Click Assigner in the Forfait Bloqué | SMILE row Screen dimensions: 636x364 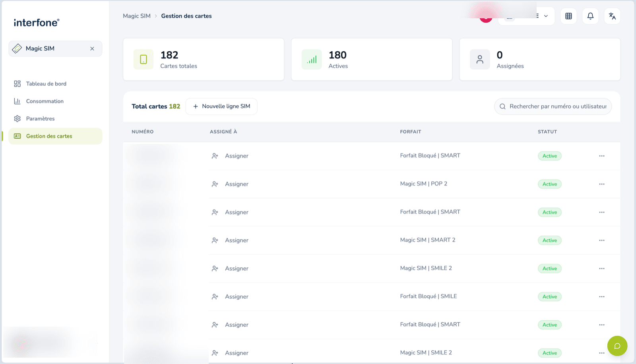[230, 297]
